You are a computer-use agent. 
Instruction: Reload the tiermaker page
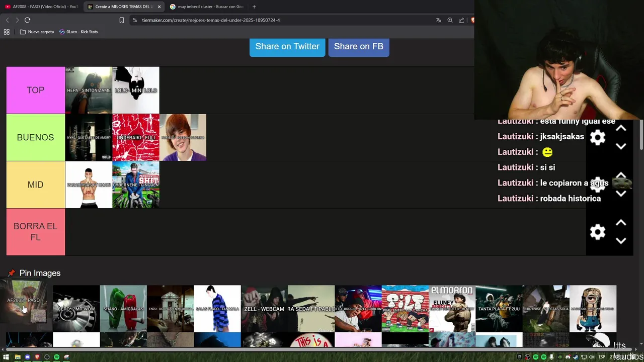27,20
